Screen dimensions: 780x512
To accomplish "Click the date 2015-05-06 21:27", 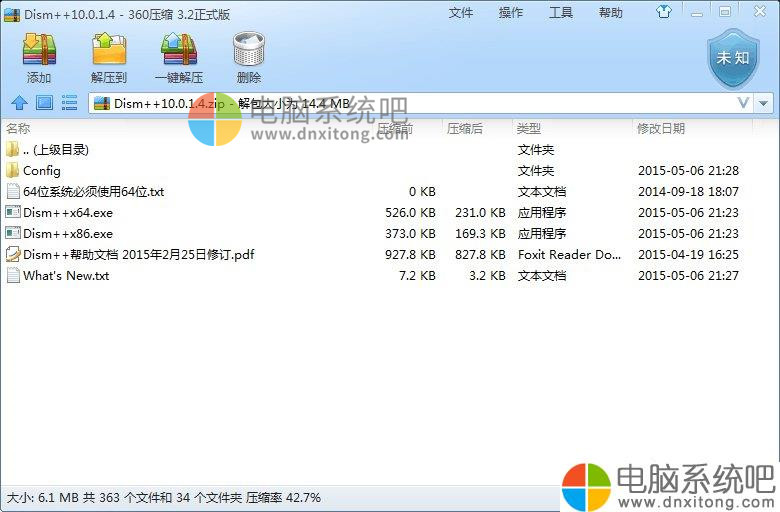I will (688, 276).
